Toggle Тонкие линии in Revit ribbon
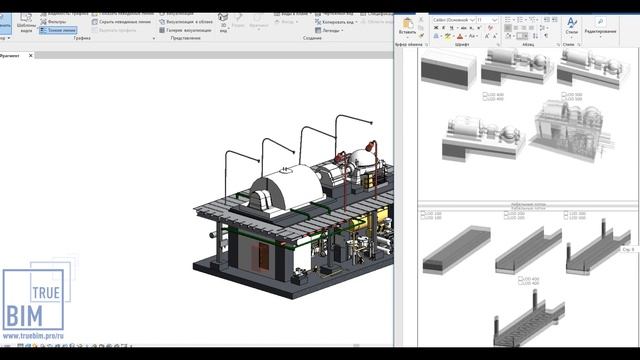 58,30
